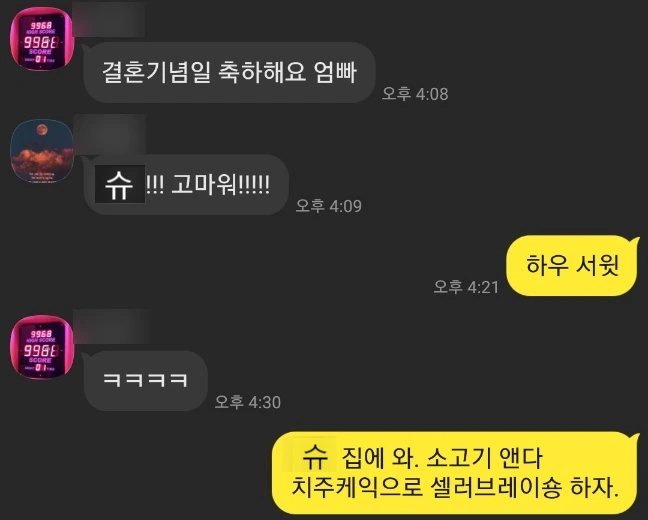Viewport: 648px width, 520px height.
Task: Click the 오후 4:21 timestamp
Action: pos(466,287)
